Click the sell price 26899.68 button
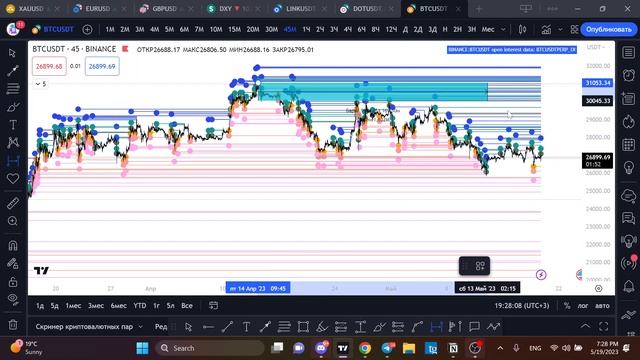 pyautogui.click(x=49, y=66)
